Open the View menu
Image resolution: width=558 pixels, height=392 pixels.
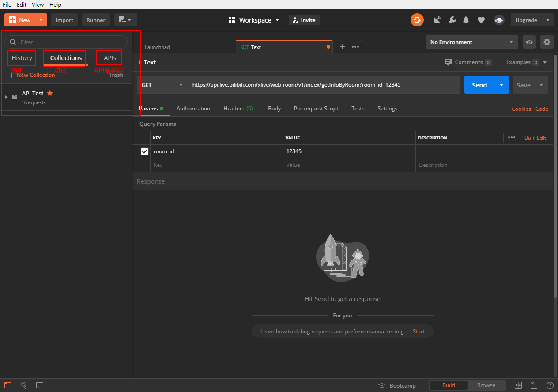point(38,4)
